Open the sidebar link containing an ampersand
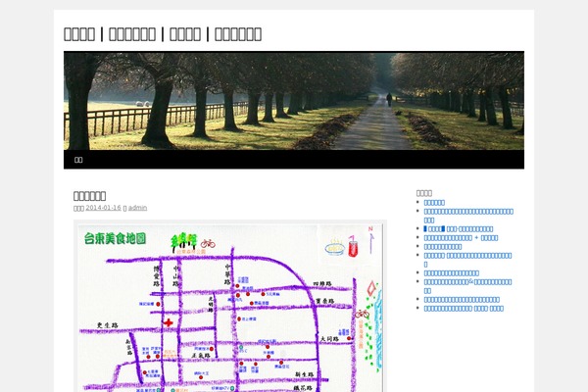This screenshot has height=392, width=588. tap(467, 286)
